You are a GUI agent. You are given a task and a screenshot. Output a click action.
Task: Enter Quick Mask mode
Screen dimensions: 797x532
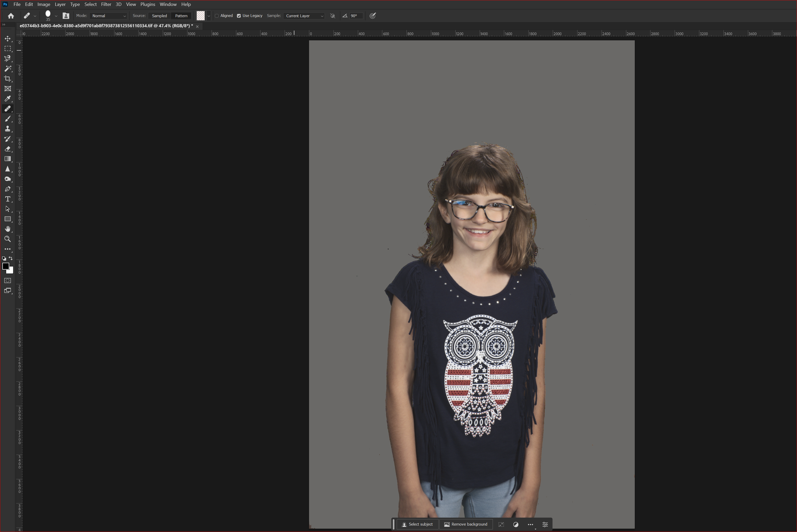coord(7,281)
